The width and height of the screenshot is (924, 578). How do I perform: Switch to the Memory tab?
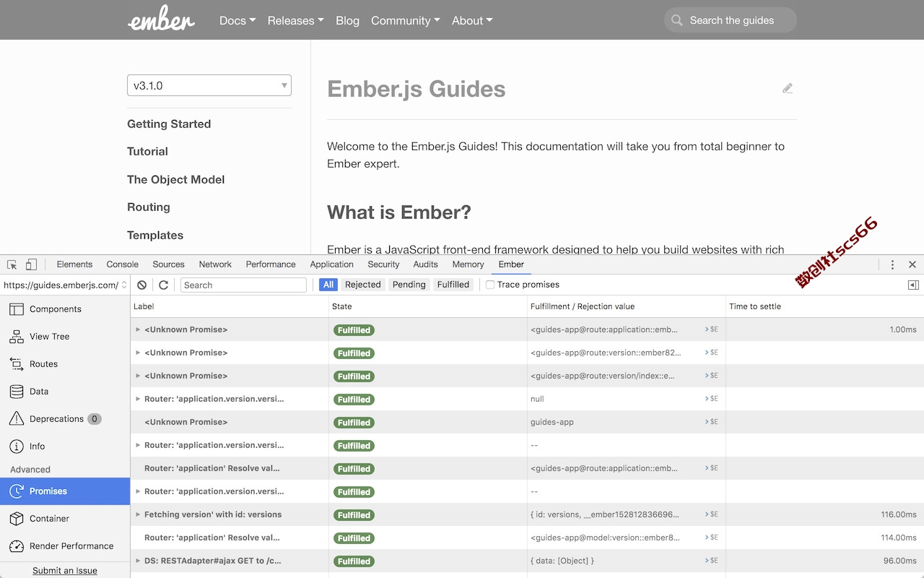pos(468,264)
